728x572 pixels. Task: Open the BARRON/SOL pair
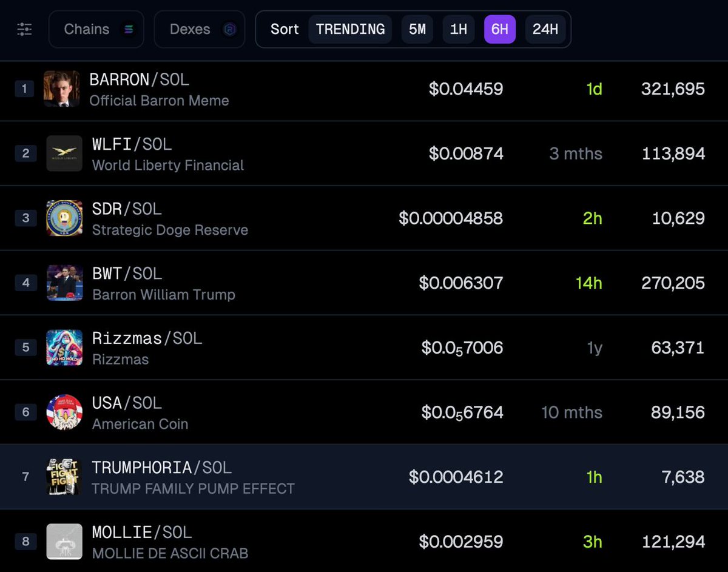pyautogui.click(x=139, y=79)
